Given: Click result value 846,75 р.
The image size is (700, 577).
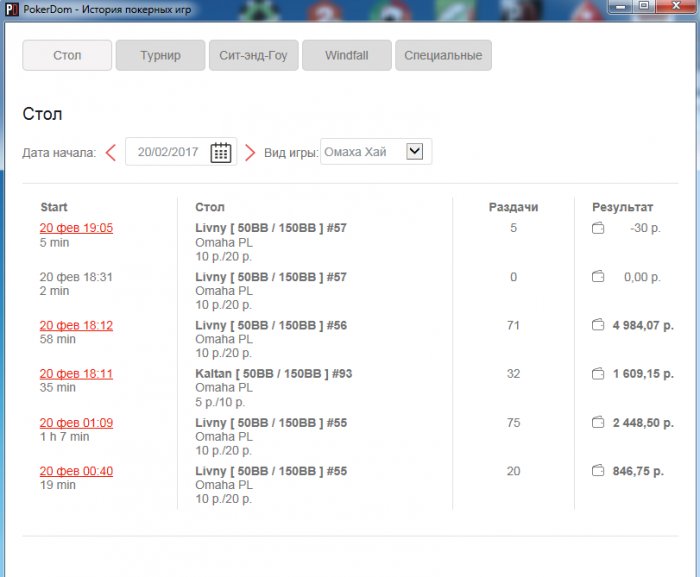Looking at the screenshot, I should pos(638,471).
